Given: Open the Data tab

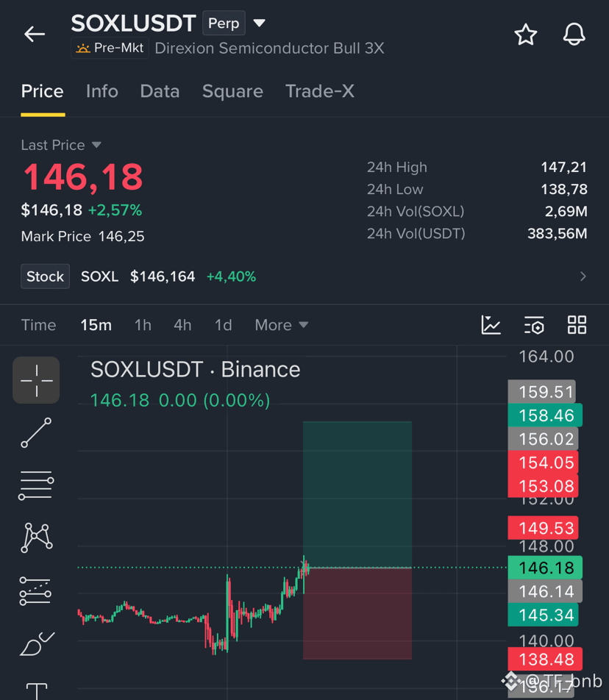Looking at the screenshot, I should click(160, 91).
